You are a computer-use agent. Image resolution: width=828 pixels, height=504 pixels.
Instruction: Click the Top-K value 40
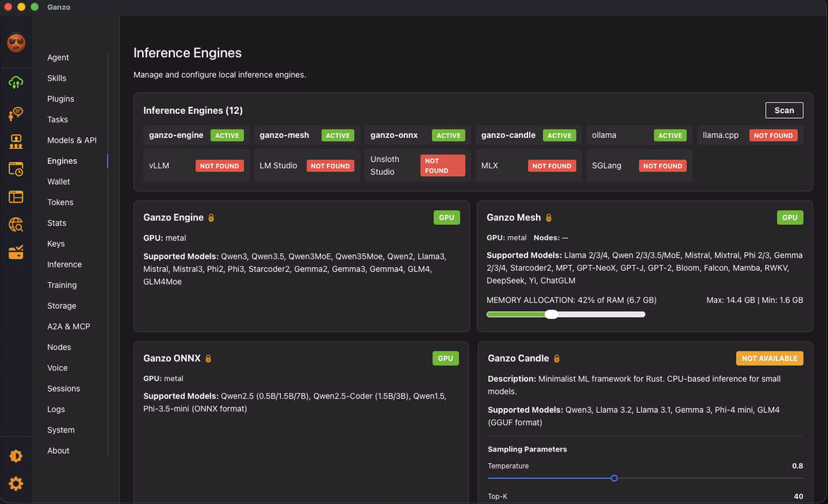[x=798, y=497]
